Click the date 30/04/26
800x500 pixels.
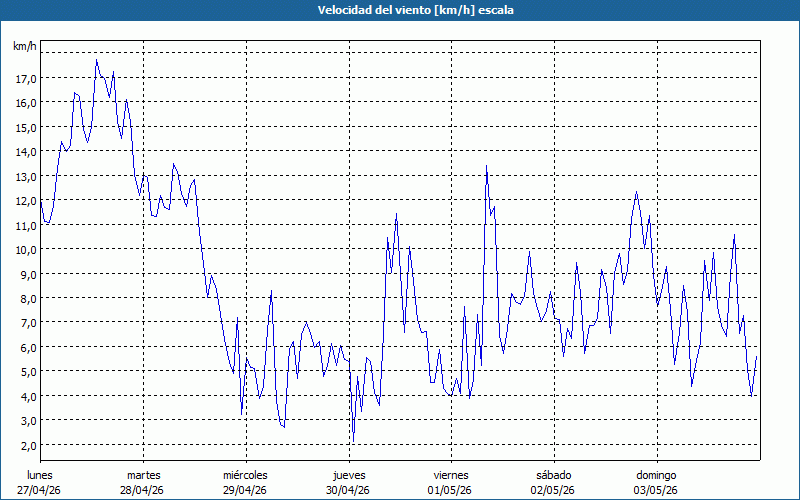[348, 490]
